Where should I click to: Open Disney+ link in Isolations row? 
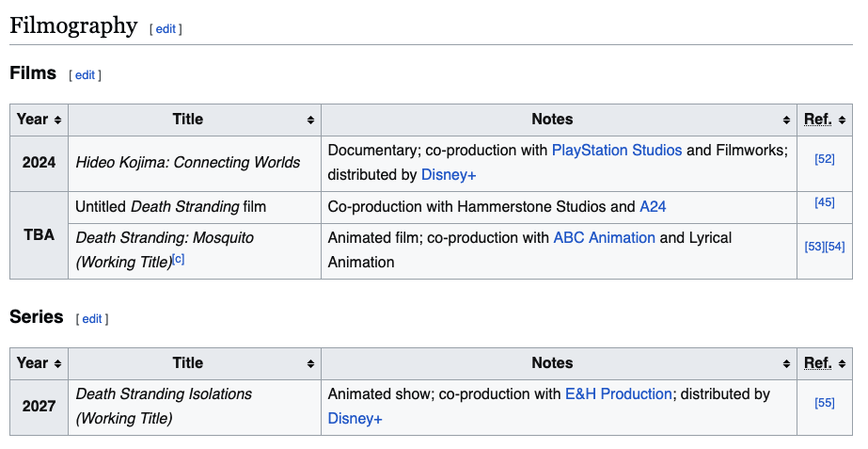[x=355, y=419]
